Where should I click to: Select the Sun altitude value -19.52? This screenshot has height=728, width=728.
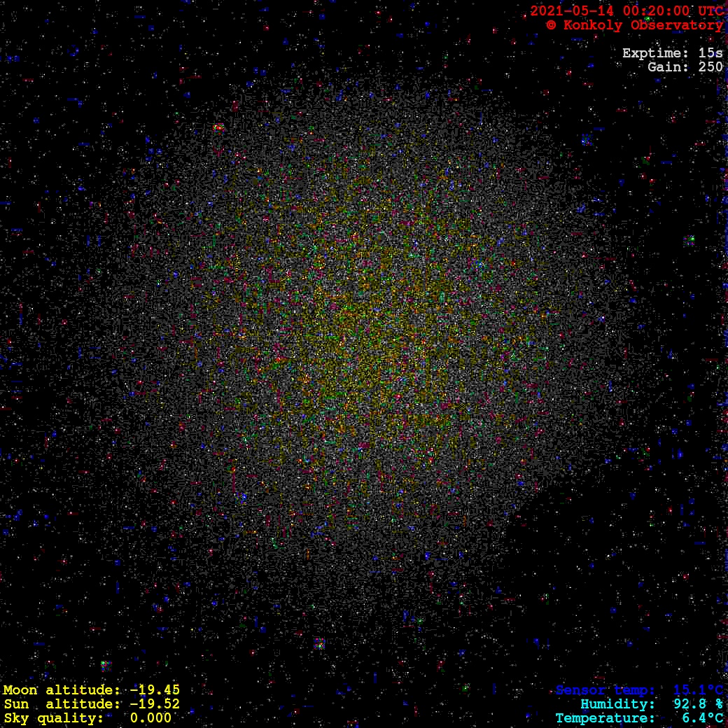(155, 704)
